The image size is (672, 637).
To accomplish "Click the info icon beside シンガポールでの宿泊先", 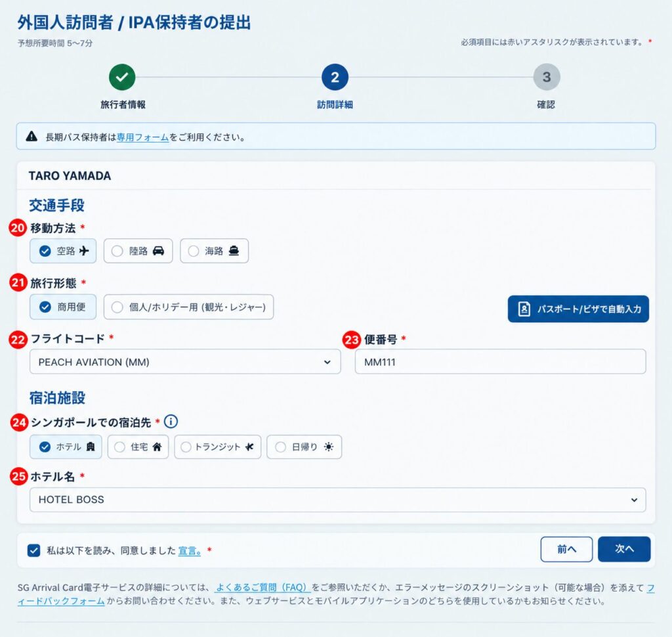I will 171,422.
